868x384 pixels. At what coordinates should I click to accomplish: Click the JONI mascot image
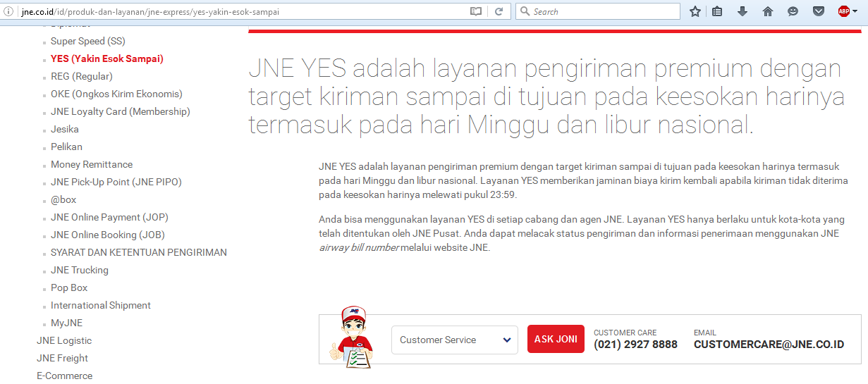pyautogui.click(x=351, y=337)
